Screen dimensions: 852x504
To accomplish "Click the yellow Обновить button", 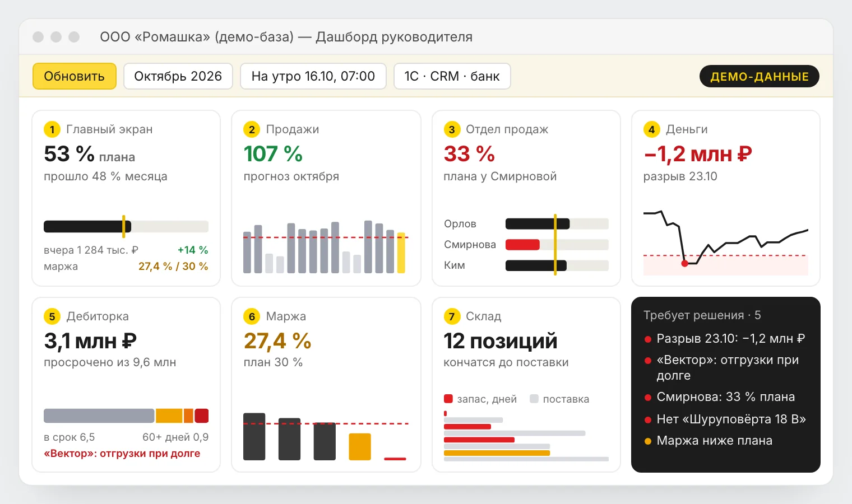I will pos(75,76).
